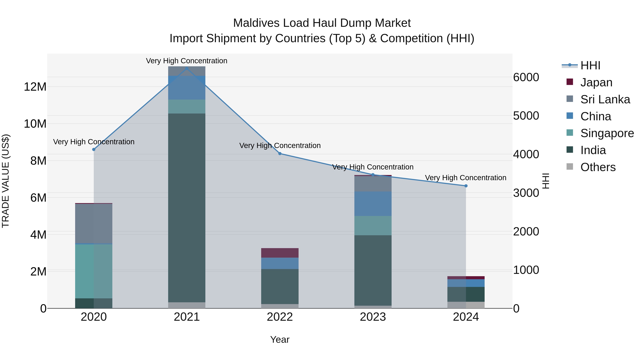This screenshot has height=362, width=644.
Task: Click the 8M trade value tick label
Action: [38, 161]
